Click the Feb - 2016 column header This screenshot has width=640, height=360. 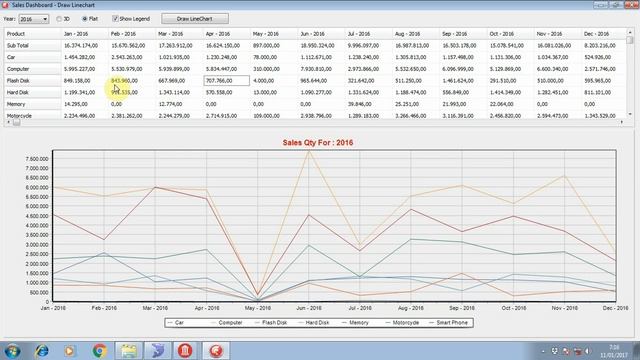click(x=132, y=34)
